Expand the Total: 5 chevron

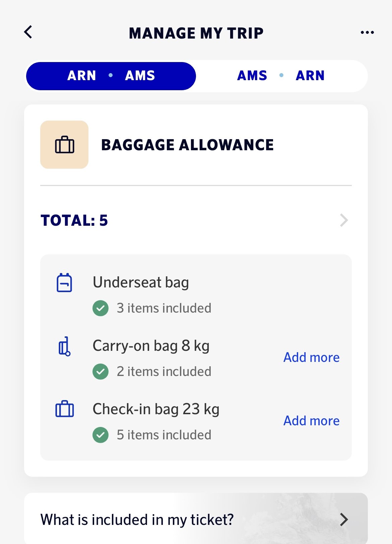point(344,220)
